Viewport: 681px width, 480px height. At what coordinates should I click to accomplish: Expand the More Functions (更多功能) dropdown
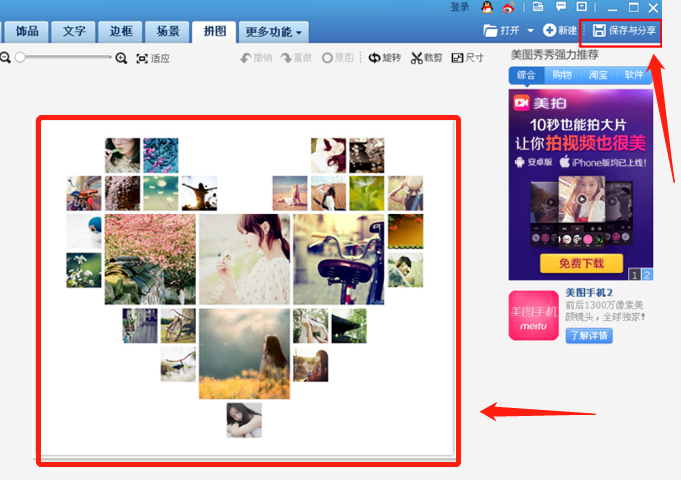click(x=275, y=32)
